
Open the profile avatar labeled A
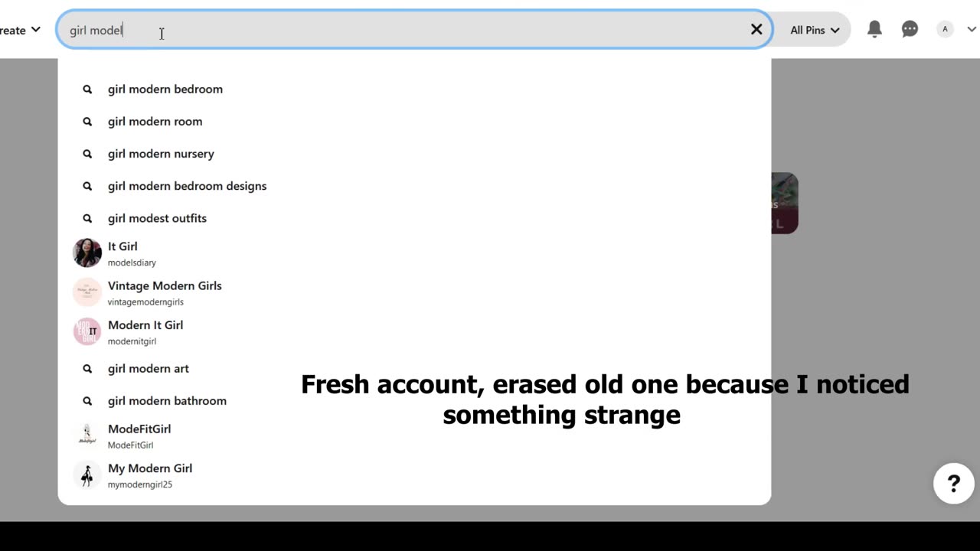(945, 29)
